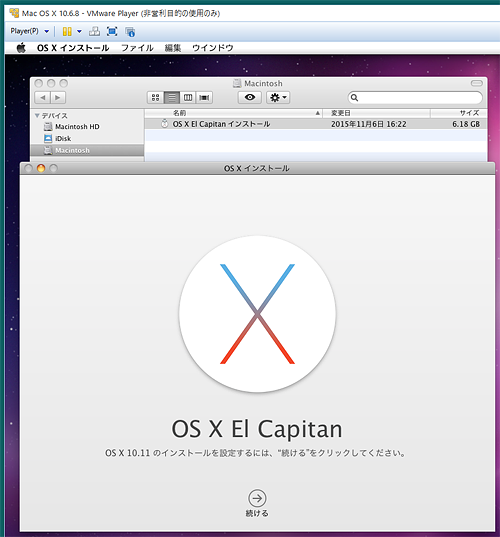Go forward in the Finder window
Screen dimensions: 500x537
coord(58,98)
